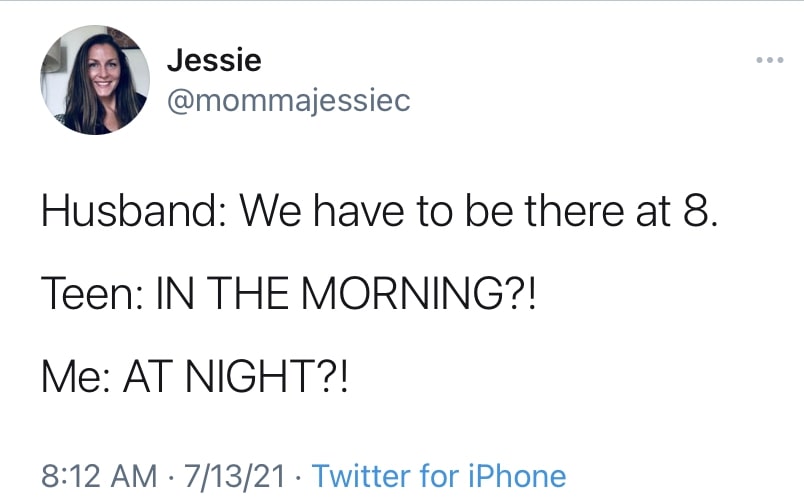Open the Jessie display name profile
Screen dimensions: 804x499
pos(213,60)
